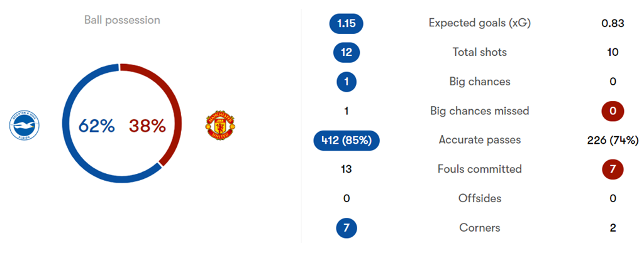Select the 38% possession value
Screen dimensions: 644x253
click(147, 126)
